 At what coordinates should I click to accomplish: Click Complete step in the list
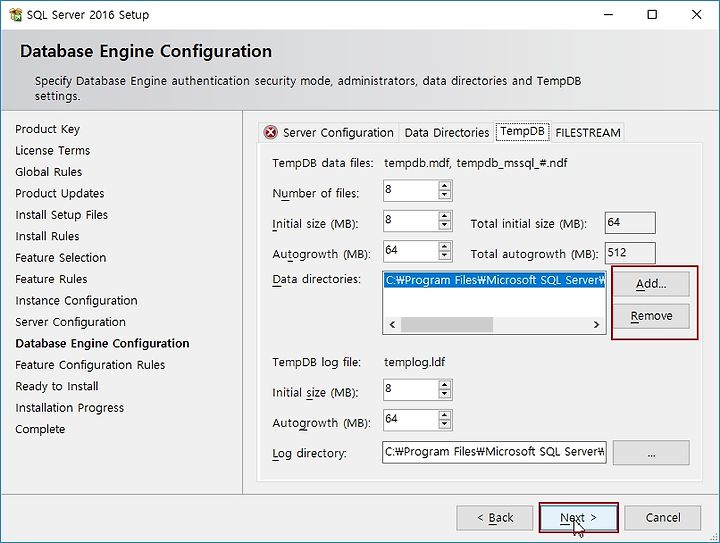[x=40, y=429]
